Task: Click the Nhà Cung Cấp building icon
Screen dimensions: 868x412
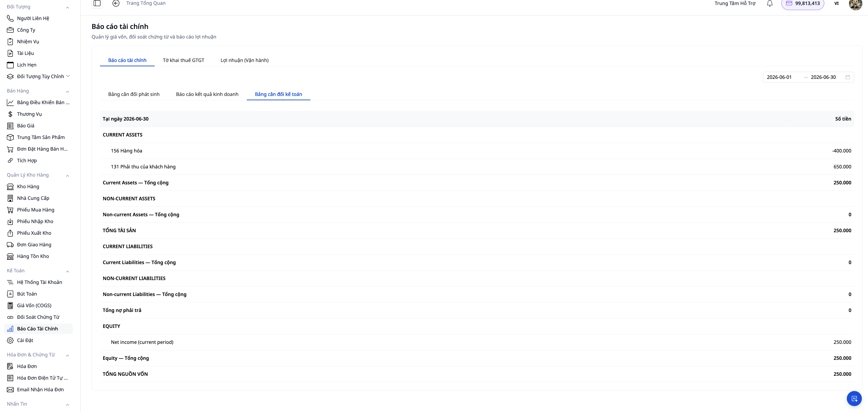Action: [x=10, y=198]
